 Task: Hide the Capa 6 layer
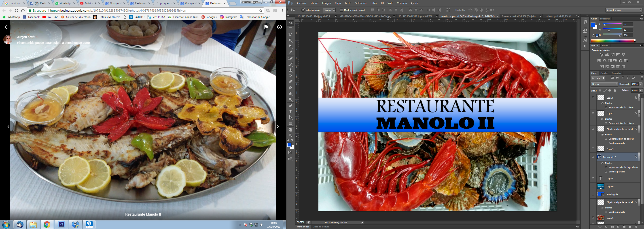pos(593,98)
